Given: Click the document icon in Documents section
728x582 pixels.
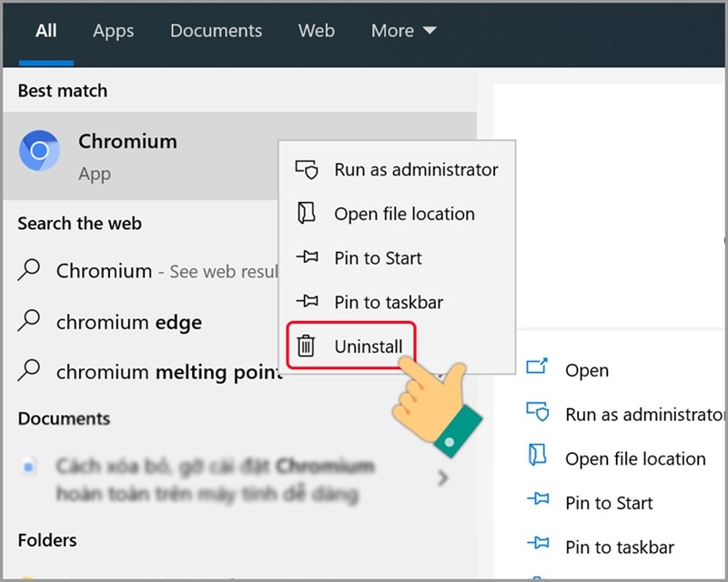Looking at the screenshot, I should (30, 464).
